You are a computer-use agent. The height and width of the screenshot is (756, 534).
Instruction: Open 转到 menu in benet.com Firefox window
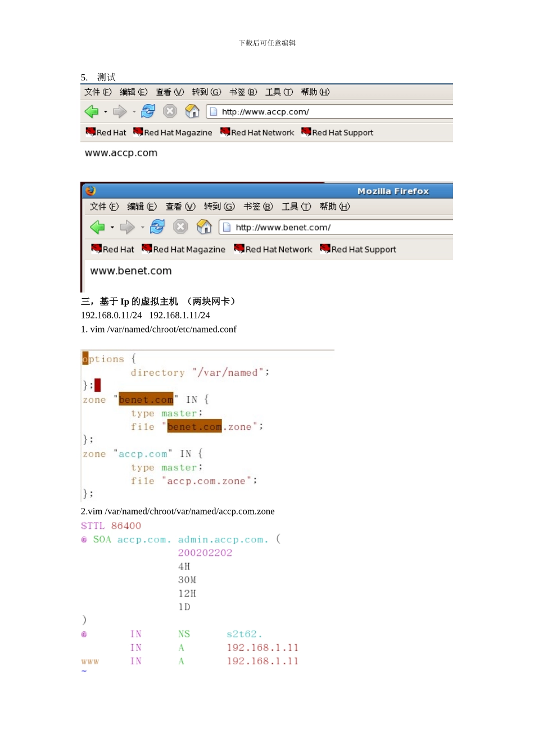coord(219,206)
